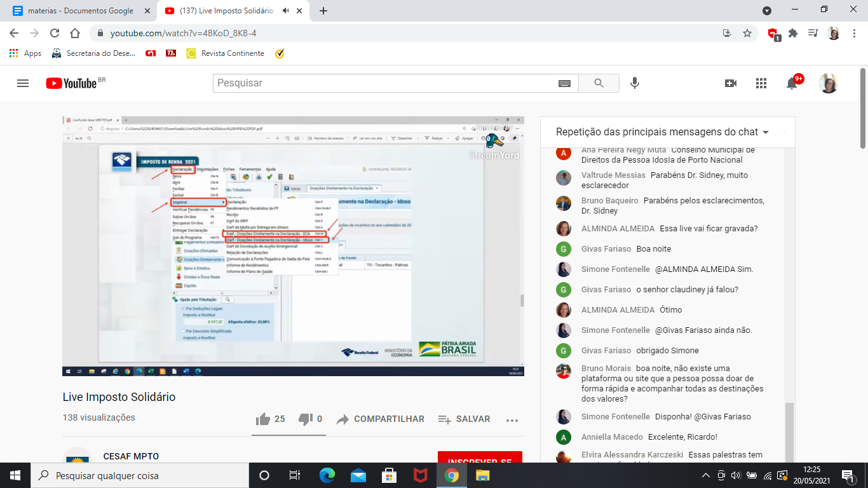Start voice search with the microphone

(x=634, y=83)
